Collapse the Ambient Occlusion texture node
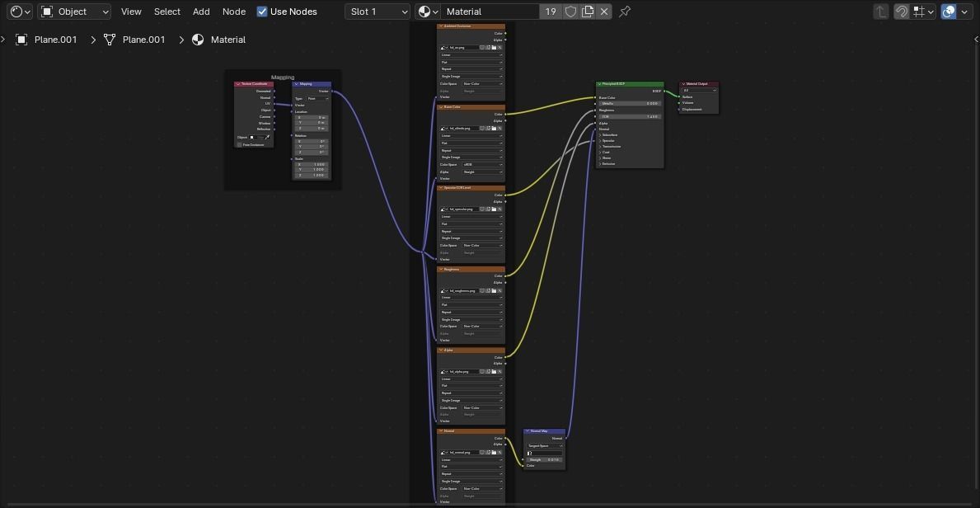980x508 pixels. click(x=441, y=26)
